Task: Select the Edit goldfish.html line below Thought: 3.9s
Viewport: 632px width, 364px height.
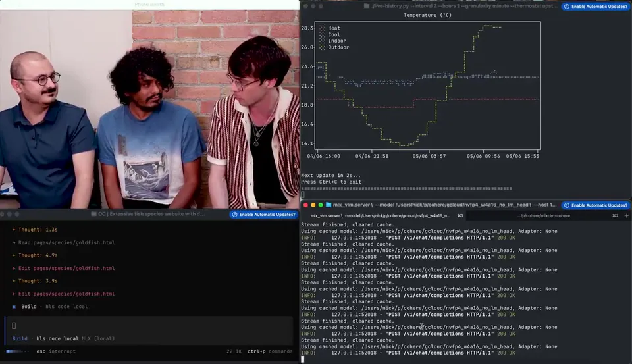Action: pyautogui.click(x=64, y=294)
